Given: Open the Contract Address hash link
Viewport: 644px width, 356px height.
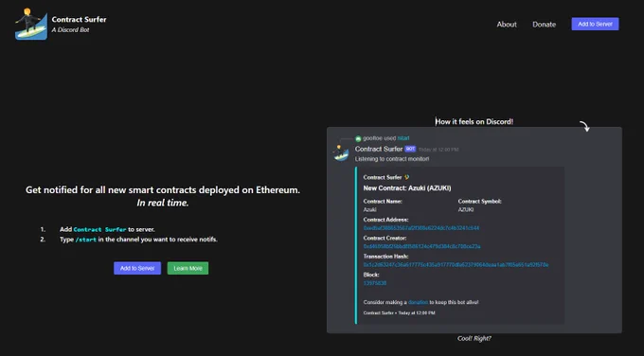Looking at the screenshot, I should [x=421, y=228].
